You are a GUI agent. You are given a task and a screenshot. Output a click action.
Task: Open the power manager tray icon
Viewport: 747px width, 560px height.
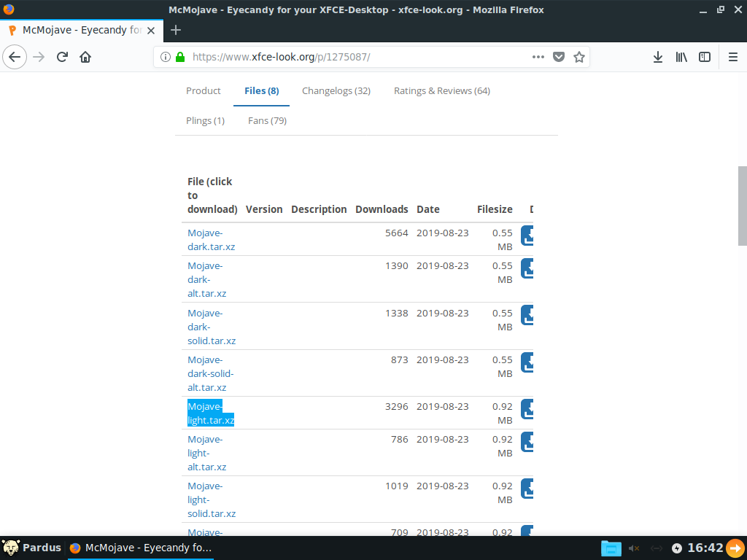676,548
